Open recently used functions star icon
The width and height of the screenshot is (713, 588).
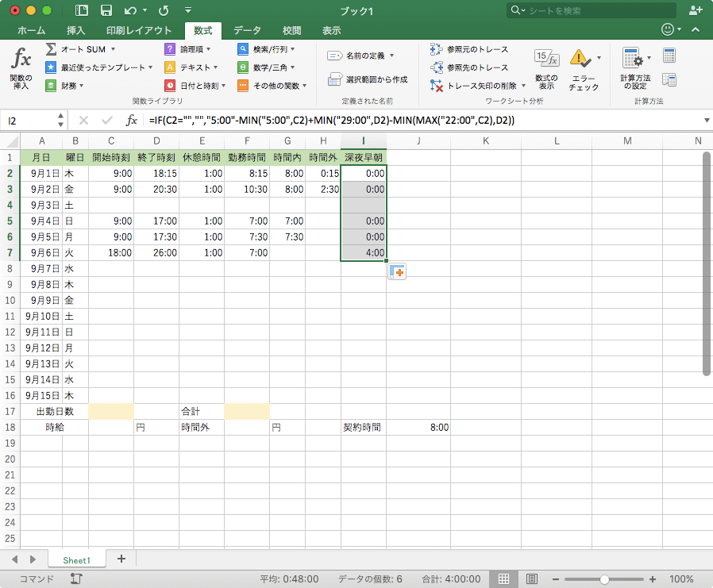click(x=51, y=67)
